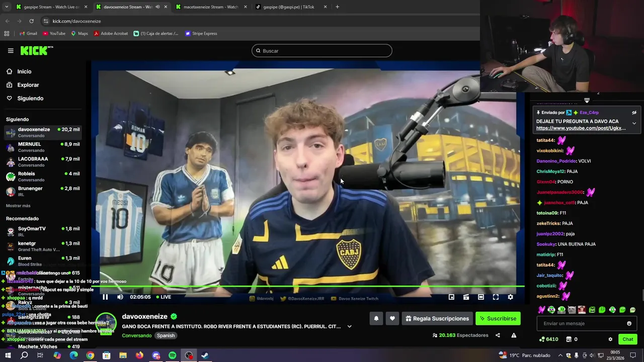Open the pinned YouTube post link
Image resolution: width=644 pixels, height=362 pixels.
581,128
